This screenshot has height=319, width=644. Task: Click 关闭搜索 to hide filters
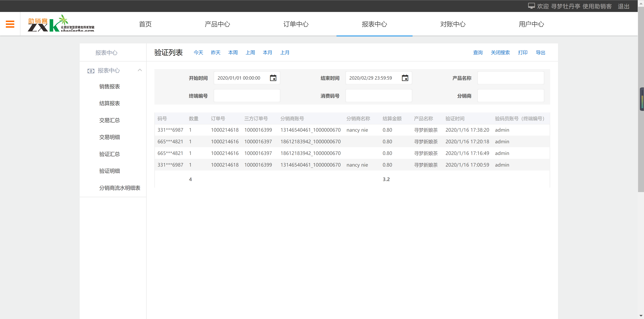[500, 53]
